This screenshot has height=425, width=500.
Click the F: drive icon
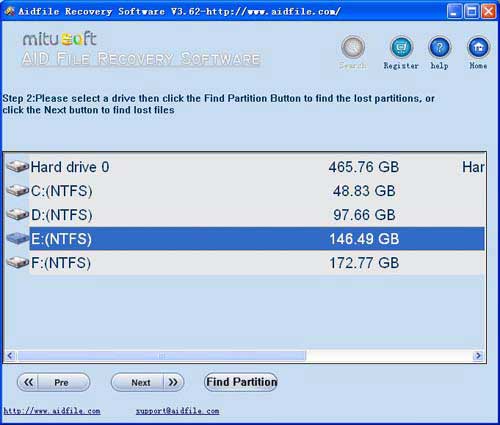pos(18,262)
